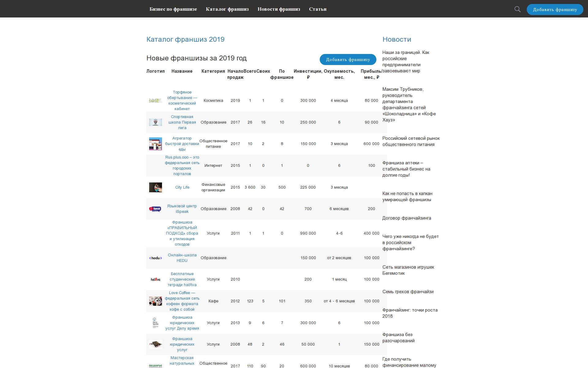Click the Инвестиции, ₽ column header
The width and height of the screenshot is (588, 368).
click(308, 74)
